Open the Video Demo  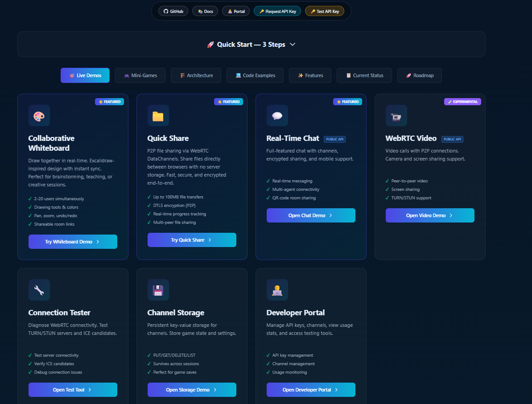tap(429, 215)
